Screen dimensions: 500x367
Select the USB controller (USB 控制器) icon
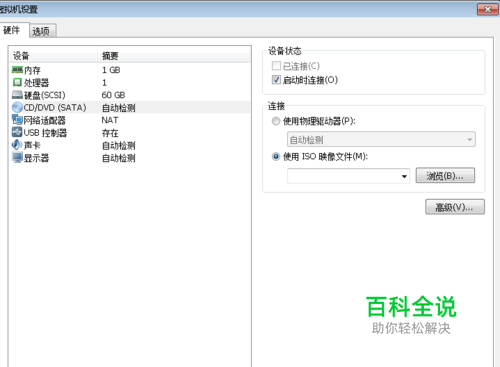tap(17, 132)
